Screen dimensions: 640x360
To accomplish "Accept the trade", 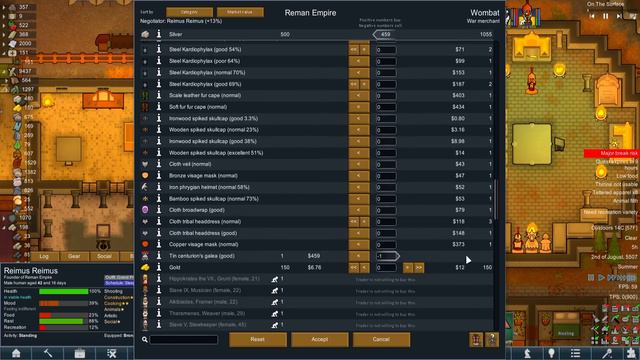I will 320,339.
